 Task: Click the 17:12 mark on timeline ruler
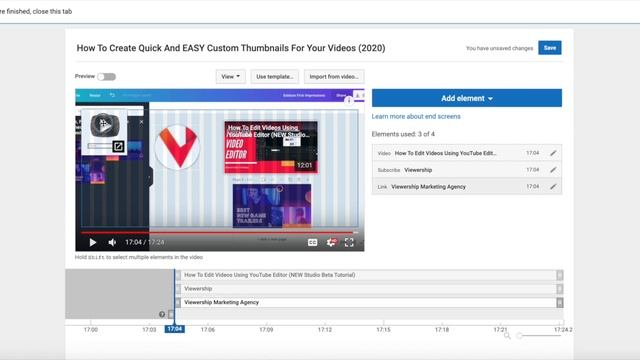(x=325, y=329)
